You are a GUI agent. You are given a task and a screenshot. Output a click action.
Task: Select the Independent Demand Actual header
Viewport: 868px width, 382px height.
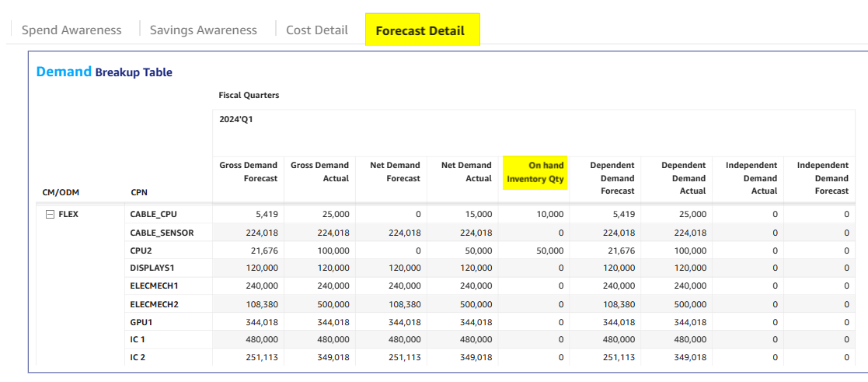tap(751, 178)
